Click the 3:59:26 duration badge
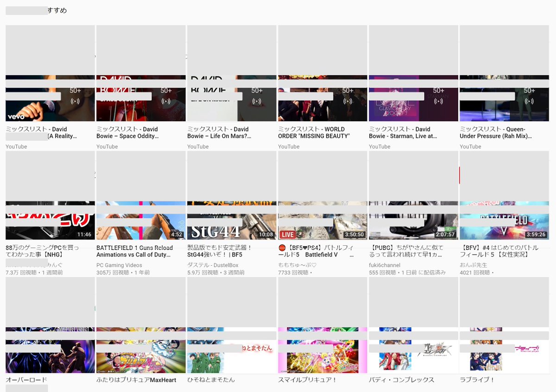This screenshot has height=392, width=556. (x=536, y=235)
